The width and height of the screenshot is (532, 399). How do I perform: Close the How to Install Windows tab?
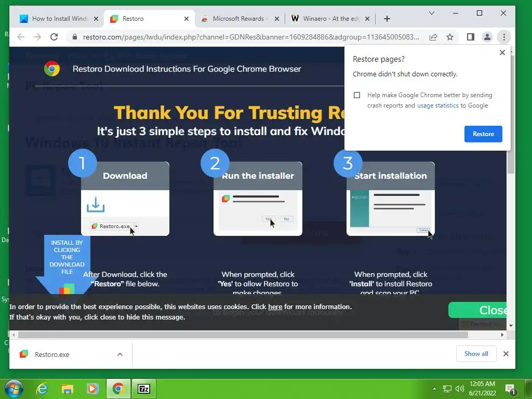tap(96, 19)
